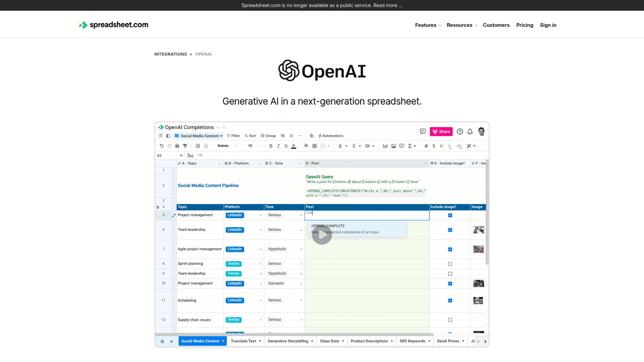
Task: Click the undo icon in the toolbar
Action: tap(161, 146)
